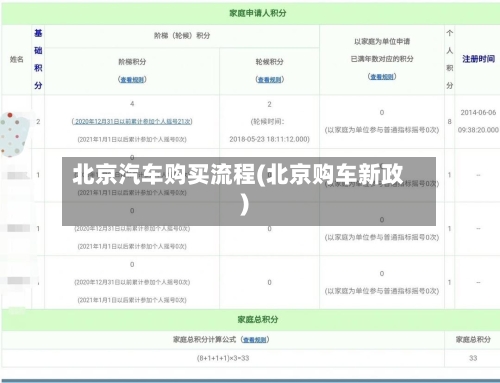Screen dimensions: 500x383
Task: Click the 家庭总积分 green section header
Action: coord(258,320)
